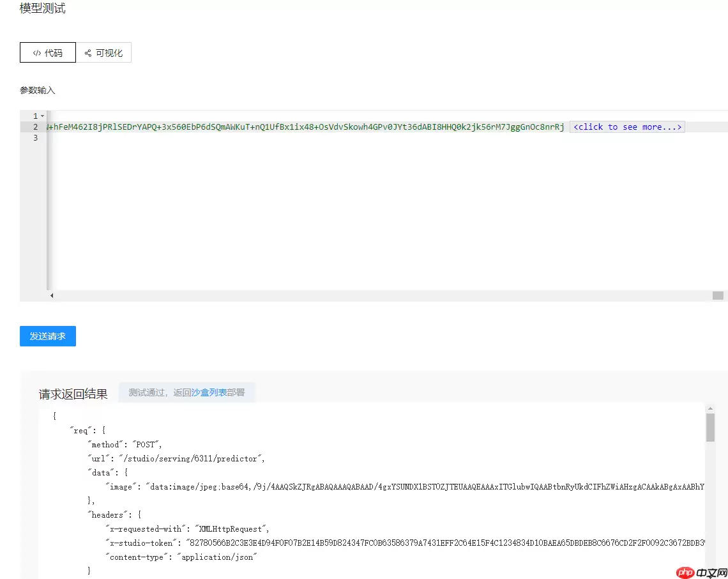Click the "content-type" header line in results

click(x=181, y=557)
